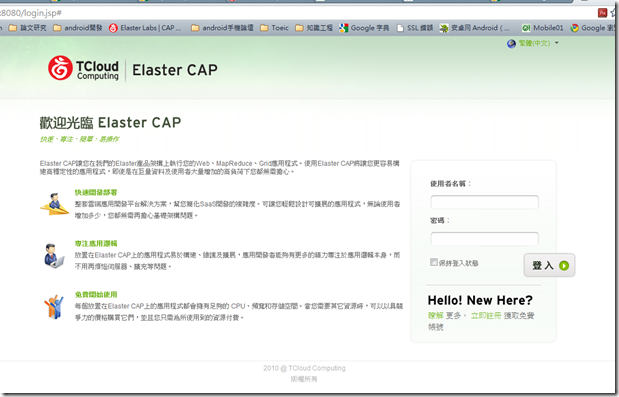This screenshot has height=397, width=619.
Task: Click the "Hello! New Here?" heading
Action: 480,300
